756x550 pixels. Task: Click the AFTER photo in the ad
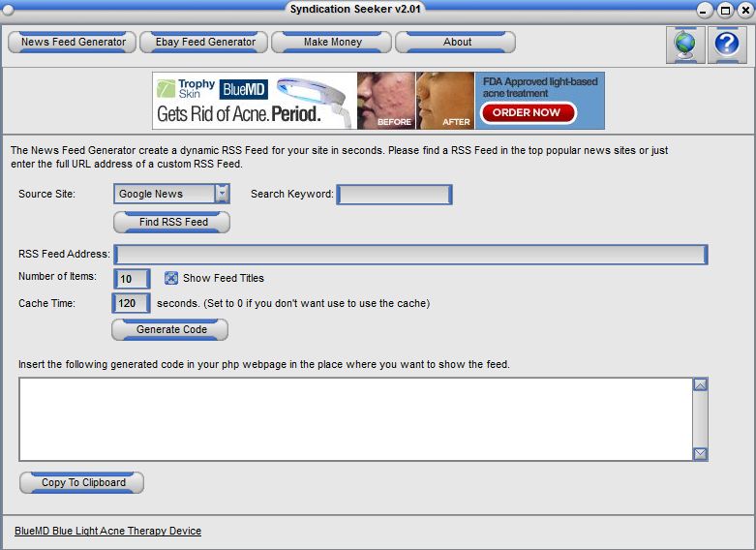(x=445, y=101)
